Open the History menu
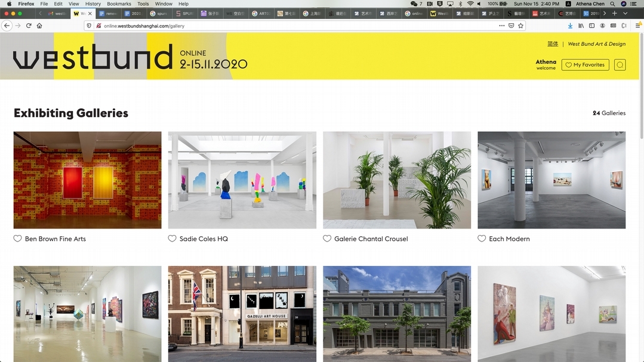 pos(93,4)
